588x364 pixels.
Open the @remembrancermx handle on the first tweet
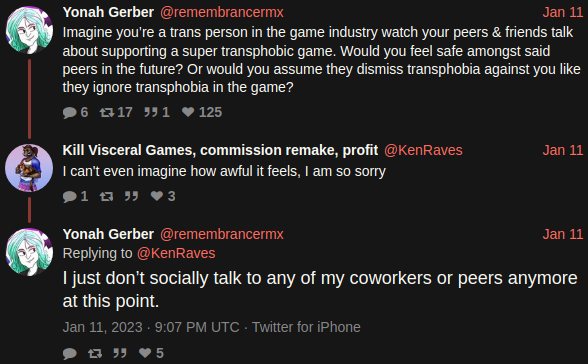[x=222, y=12]
